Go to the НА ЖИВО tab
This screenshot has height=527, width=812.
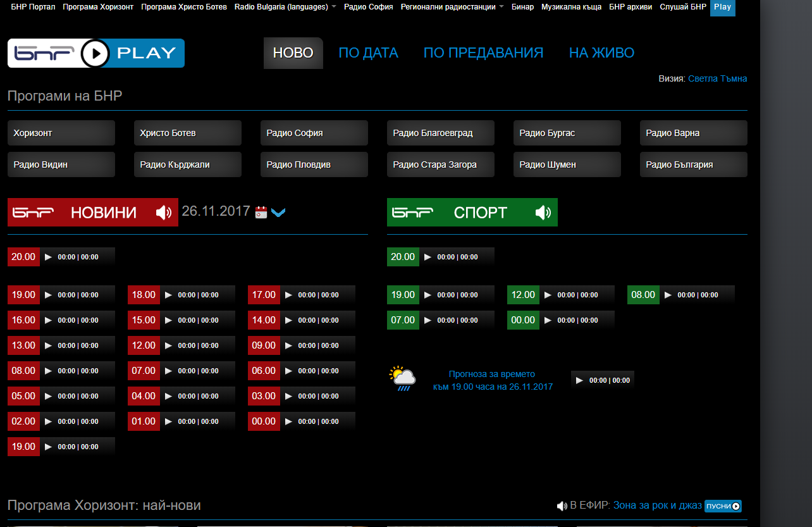(601, 53)
